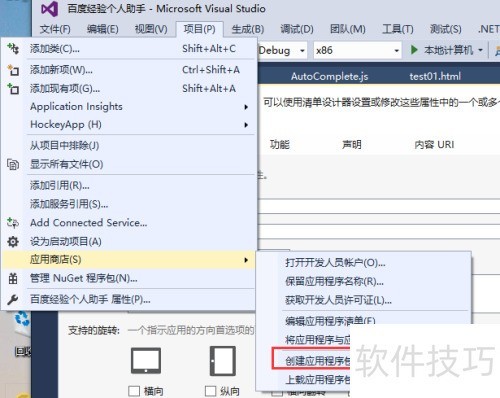Choose 添加类(C)... menu item
Viewport: 500px width, 398px height.
(x=128, y=49)
